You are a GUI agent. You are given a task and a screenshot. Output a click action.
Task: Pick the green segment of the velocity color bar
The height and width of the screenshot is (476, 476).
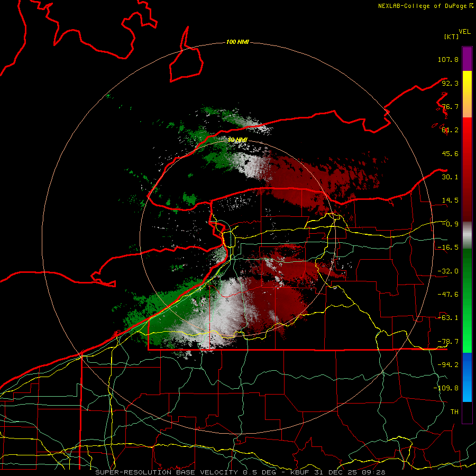(x=467, y=300)
